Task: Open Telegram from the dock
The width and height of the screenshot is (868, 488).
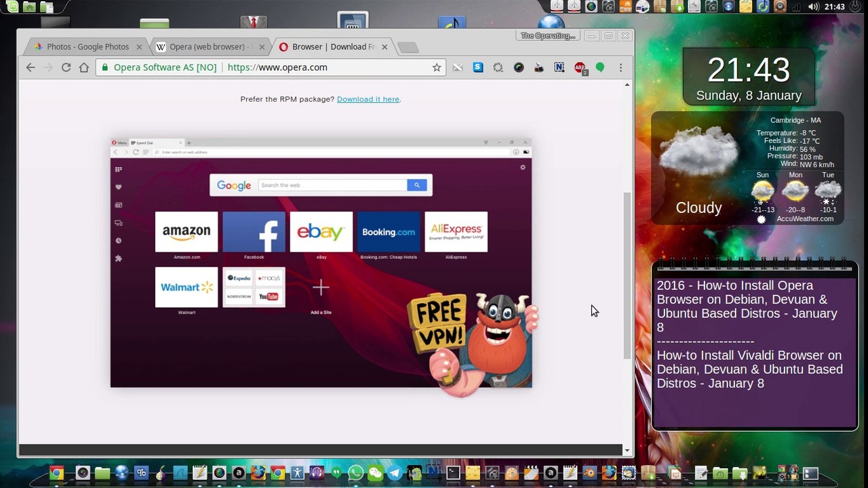Action: click(394, 473)
